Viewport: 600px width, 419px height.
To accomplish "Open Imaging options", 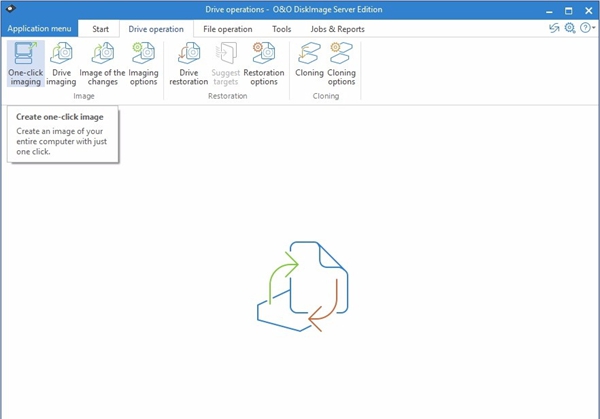I will point(143,64).
